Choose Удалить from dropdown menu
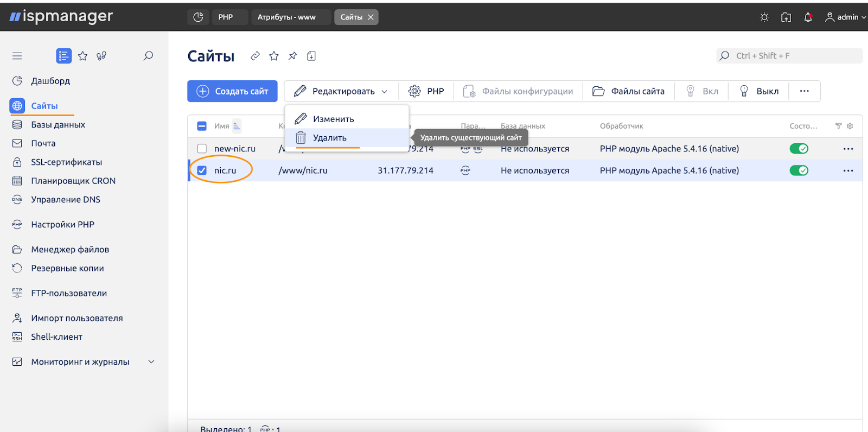Screen dimensions: 868x432 tap(347, 138)
